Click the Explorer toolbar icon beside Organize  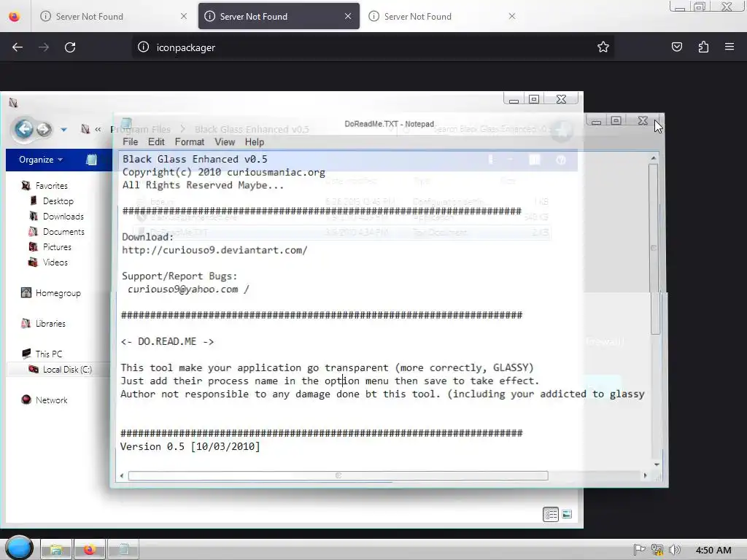pos(91,160)
